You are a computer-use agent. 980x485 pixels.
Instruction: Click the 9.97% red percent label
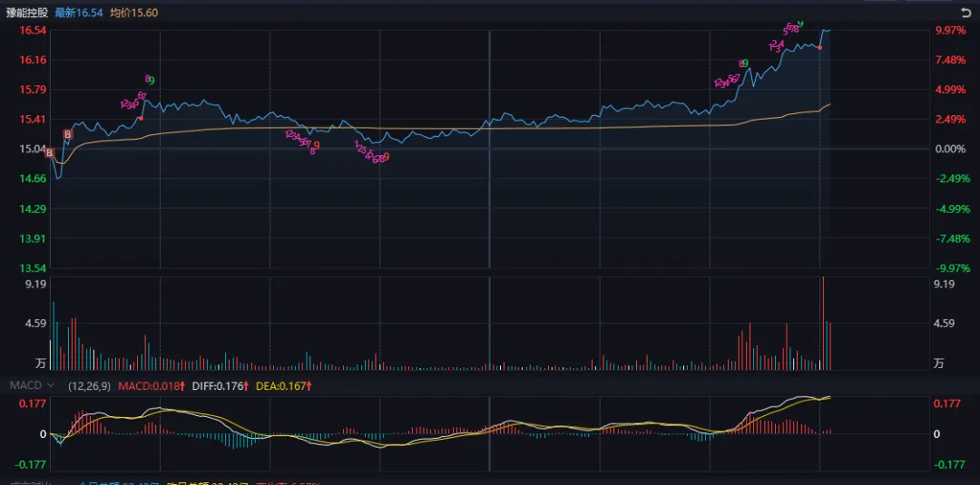pyautogui.click(x=951, y=30)
